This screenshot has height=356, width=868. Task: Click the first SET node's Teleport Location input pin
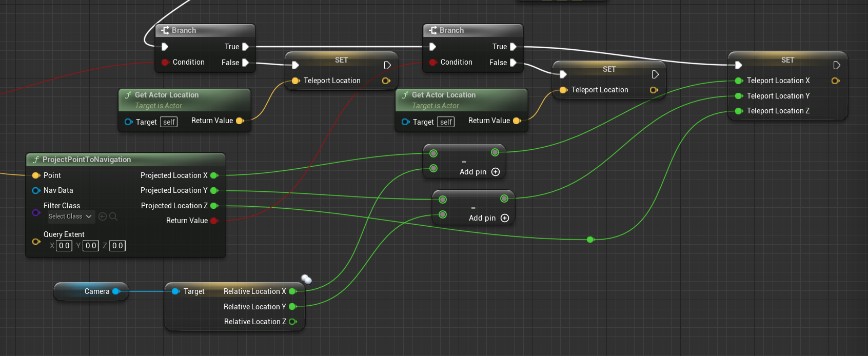click(x=295, y=81)
